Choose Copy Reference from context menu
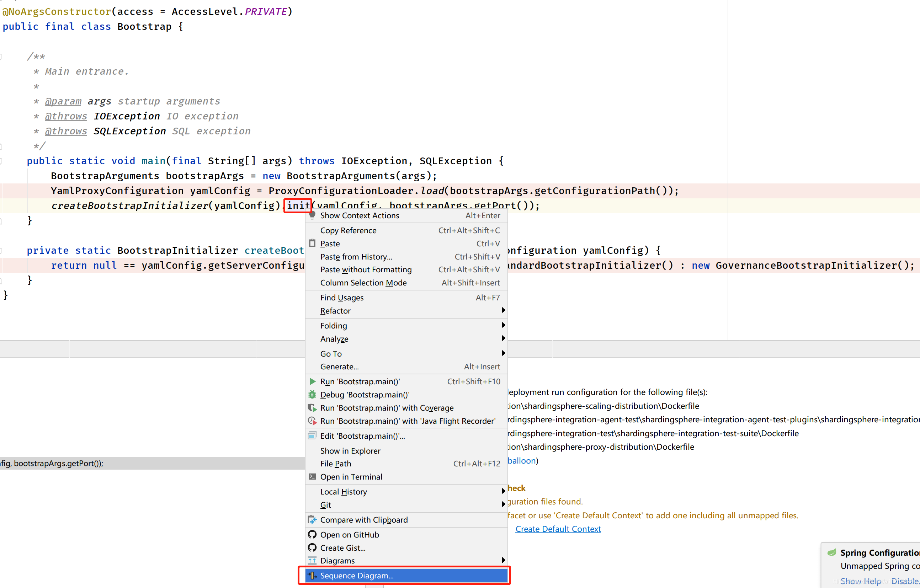The image size is (920, 588). click(x=348, y=230)
